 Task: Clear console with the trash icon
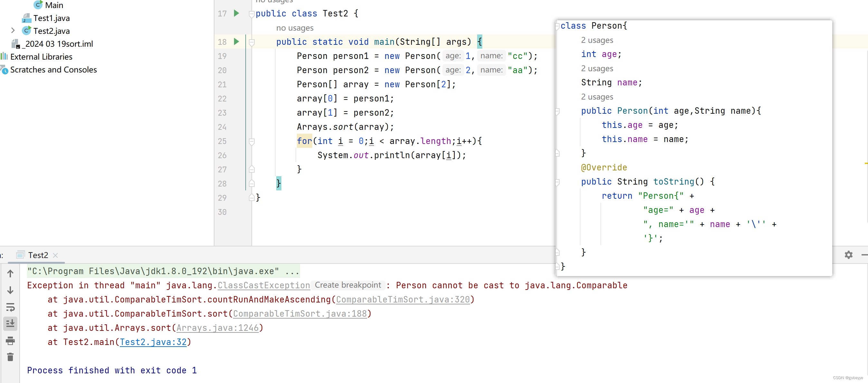coord(10,357)
